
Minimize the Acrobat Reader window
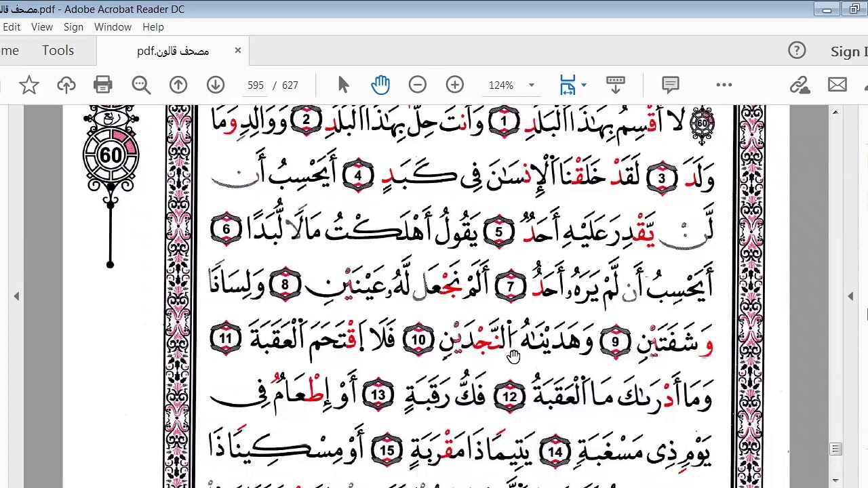(x=827, y=9)
